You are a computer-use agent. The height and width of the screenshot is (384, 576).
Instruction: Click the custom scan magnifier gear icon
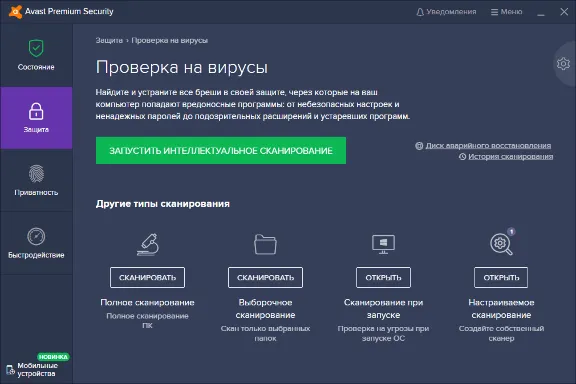coord(501,244)
